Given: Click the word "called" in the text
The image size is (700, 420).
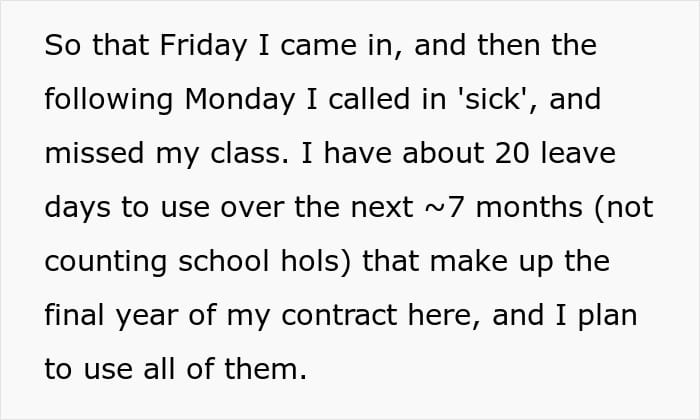Looking at the screenshot, I should click(x=369, y=99).
